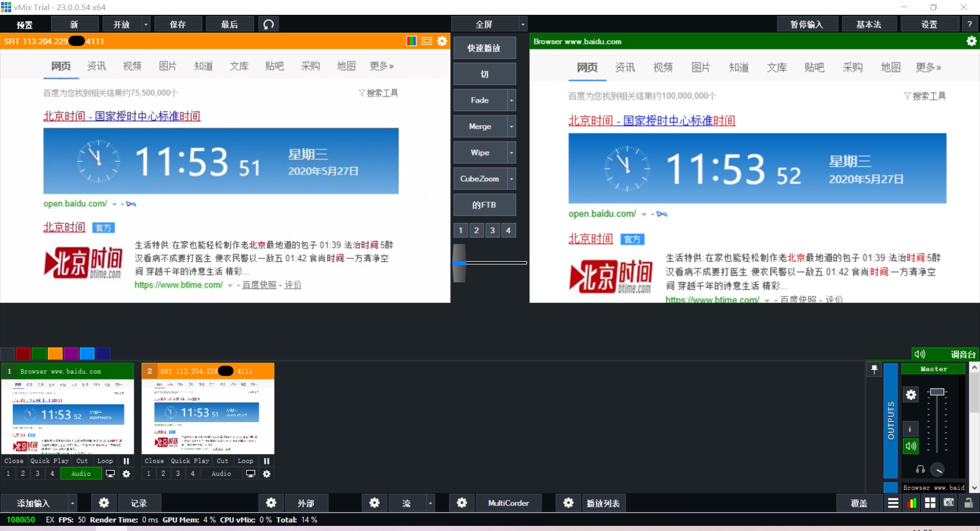Viewport: 980px width, 531px height.
Task: Click the fullscreen rectangle icon on SRT header
Action: (427, 41)
